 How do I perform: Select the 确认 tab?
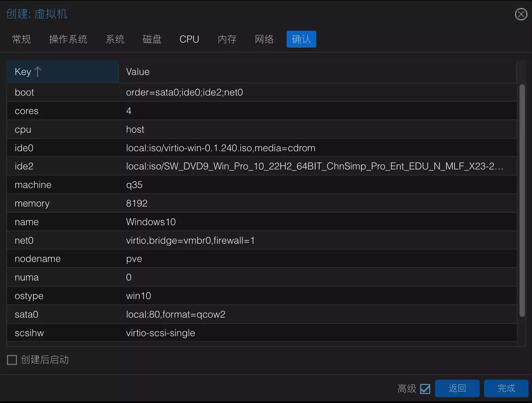(301, 39)
